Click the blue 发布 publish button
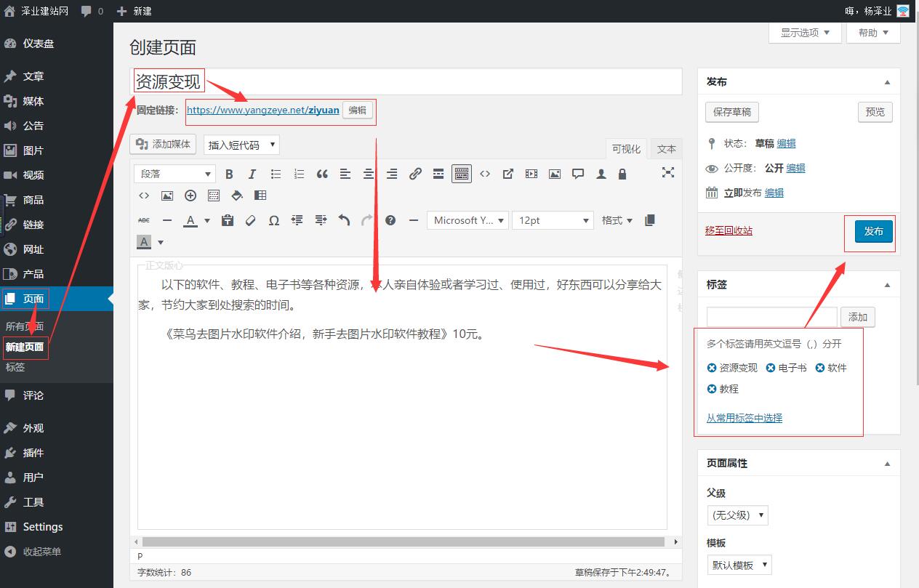Viewport: 919px width, 588px height. (x=873, y=231)
